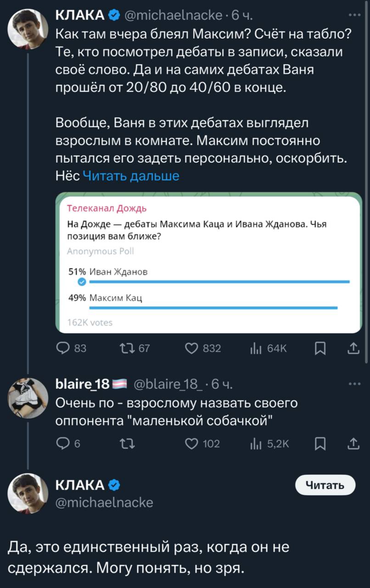This screenshot has width=370, height=588.
Task: Share the КЛАКА debate tweet
Action: [x=353, y=349]
